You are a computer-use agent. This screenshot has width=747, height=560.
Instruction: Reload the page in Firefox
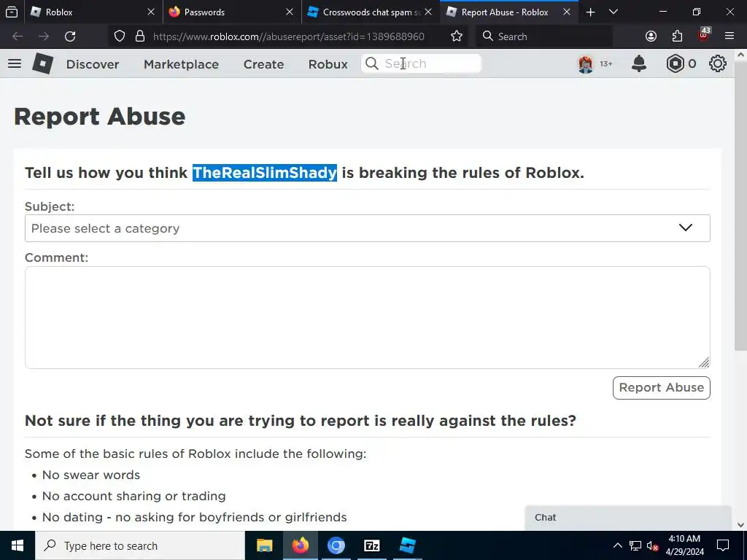[70, 36]
